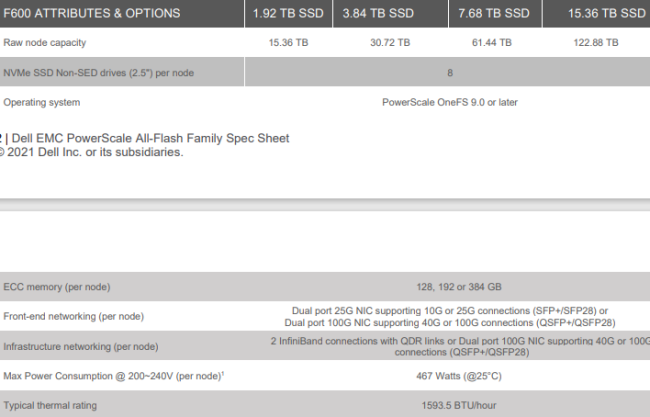Click the Operating system row label
The image size is (650, 417).
pyautogui.click(x=42, y=102)
